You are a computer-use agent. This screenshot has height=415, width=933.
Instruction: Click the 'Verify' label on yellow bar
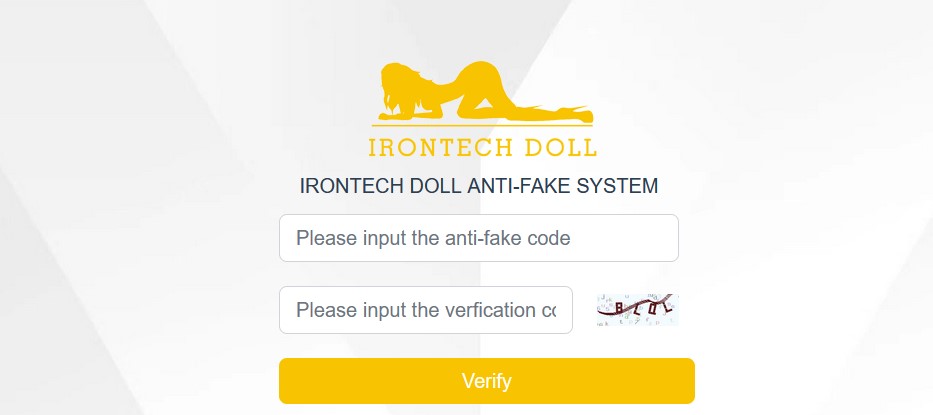[486, 381]
